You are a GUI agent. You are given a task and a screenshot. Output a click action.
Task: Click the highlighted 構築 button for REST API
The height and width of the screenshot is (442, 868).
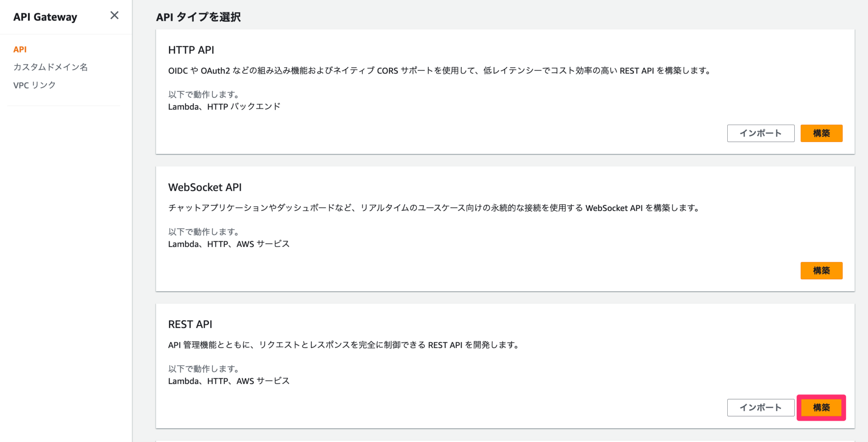(821, 407)
